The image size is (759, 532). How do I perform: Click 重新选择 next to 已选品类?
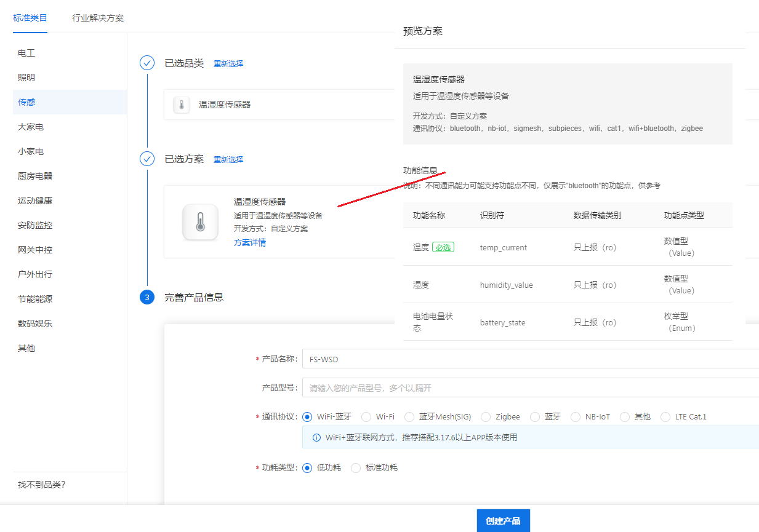[228, 63]
